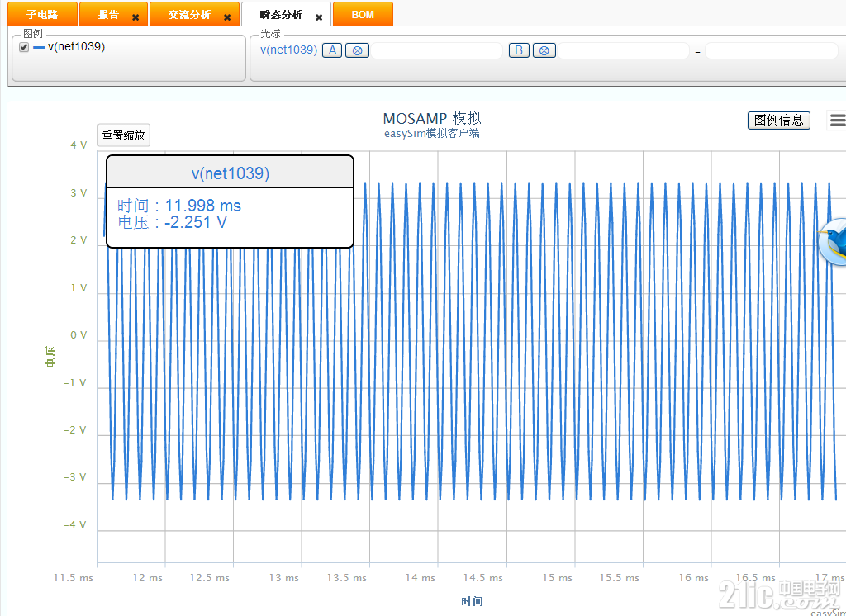The width and height of the screenshot is (846, 616).
Task: Reset zoom with 重置缩放 button
Action: pos(124,135)
